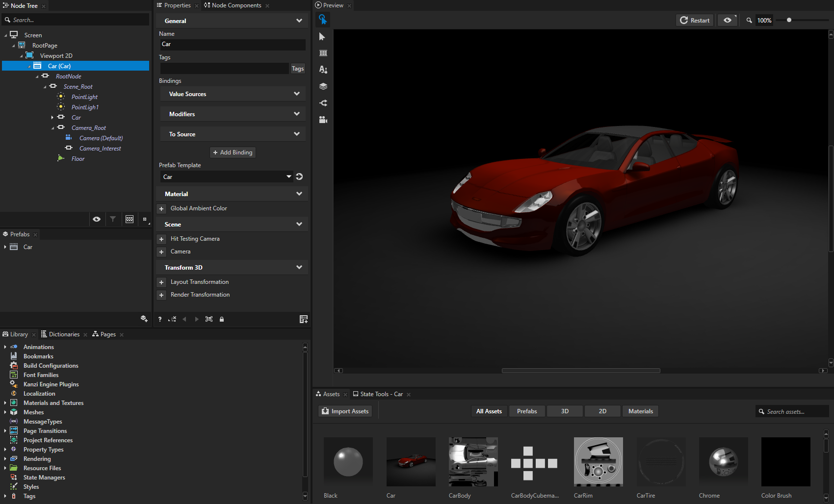Screen dimensions: 834x504
Task: Open the grid view tool in Preview sidebar
Action: pyautogui.click(x=323, y=52)
